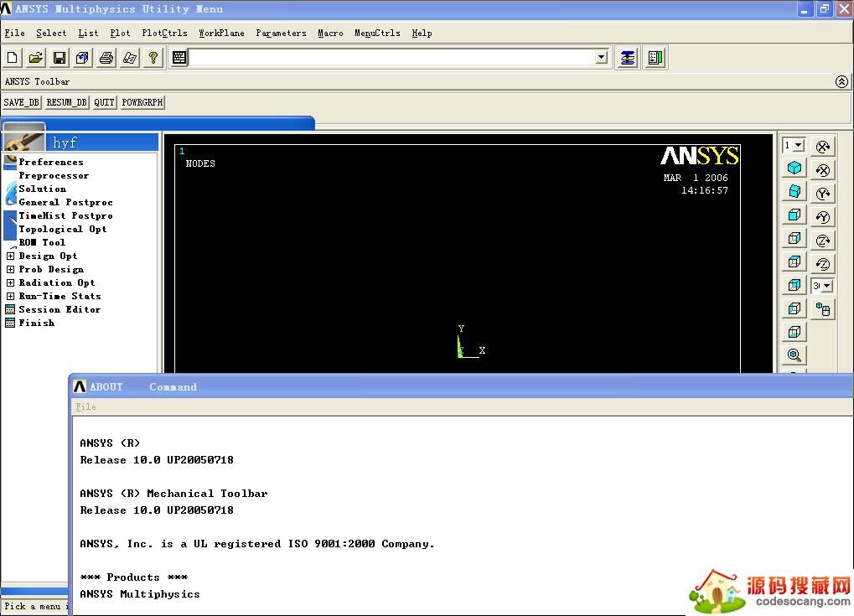The image size is (854, 616).
Task: Open the active window number dropdown
Action: 799,146
